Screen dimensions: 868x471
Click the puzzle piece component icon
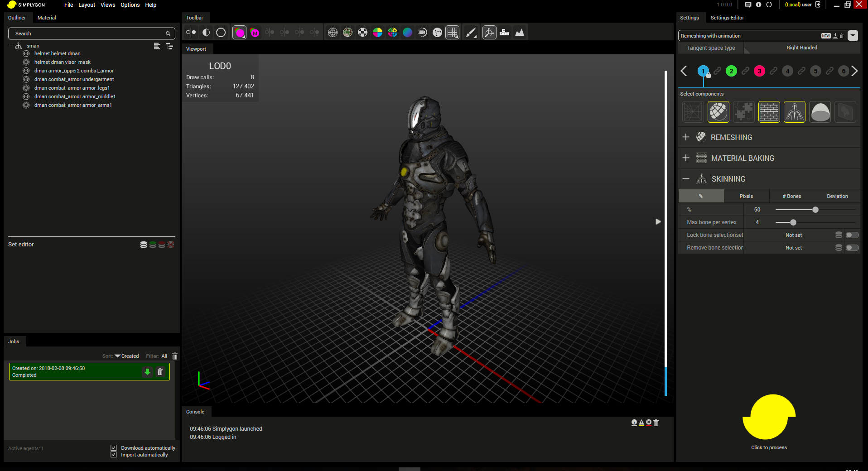click(x=743, y=112)
